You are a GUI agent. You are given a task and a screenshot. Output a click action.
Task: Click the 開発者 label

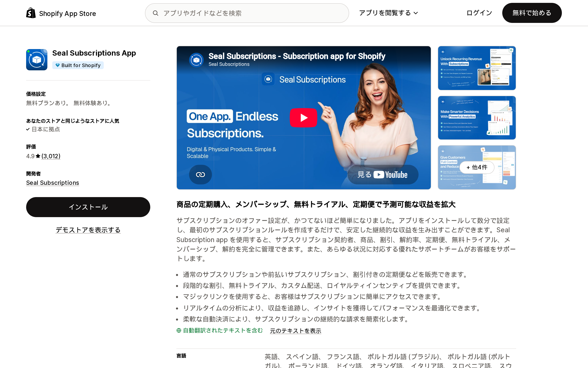pyautogui.click(x=33, y=174)
